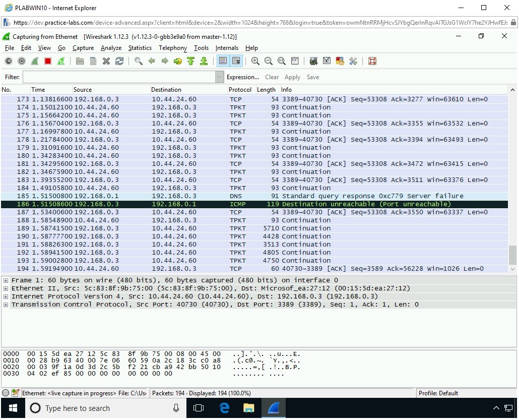Open the Statistics menu
Image resolution: width=519 pixels, height=420 pixels.
(140, 48)
